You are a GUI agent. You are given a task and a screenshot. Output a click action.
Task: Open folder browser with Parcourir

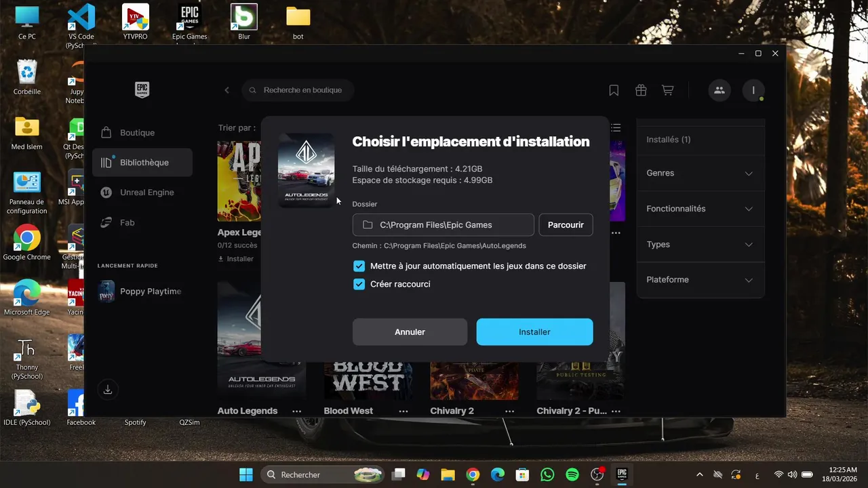coord(566,225)
